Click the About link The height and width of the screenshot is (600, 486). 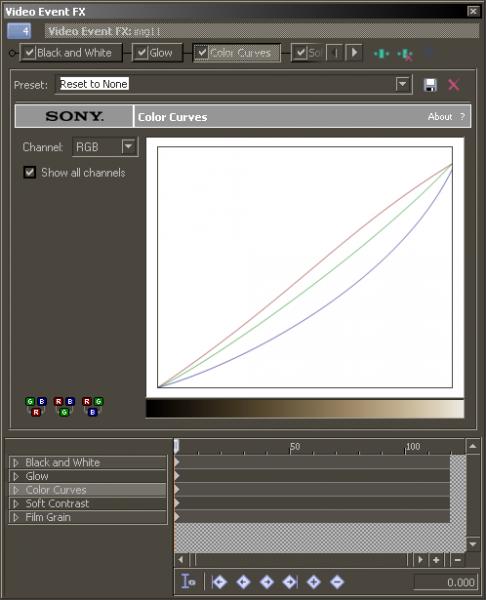point(440,117)
